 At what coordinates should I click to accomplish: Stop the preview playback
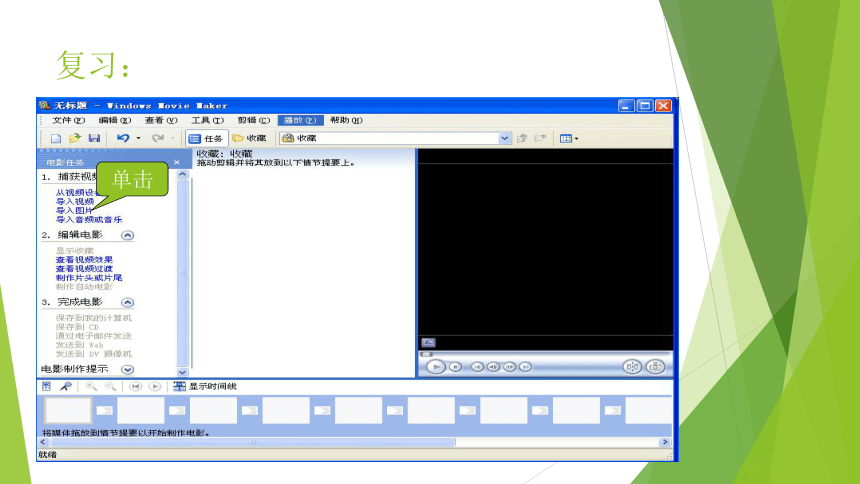click(x=455, y=367)
